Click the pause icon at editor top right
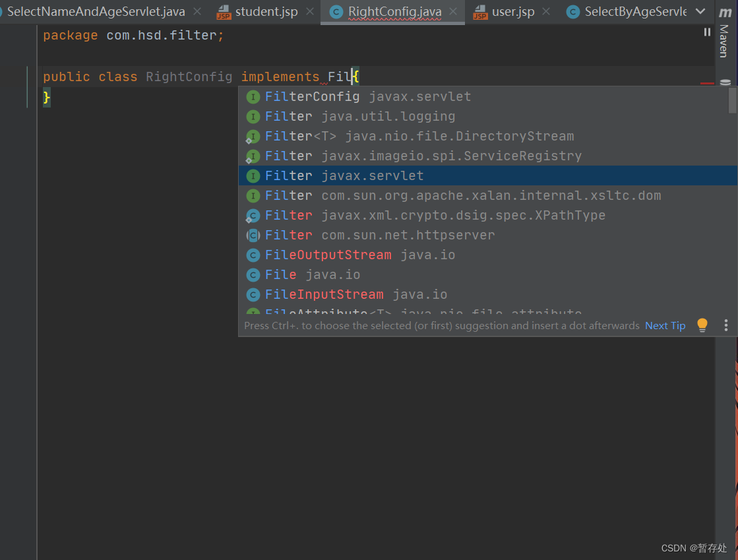Screen dimensions: 738x560 click(x=707, y=32)
